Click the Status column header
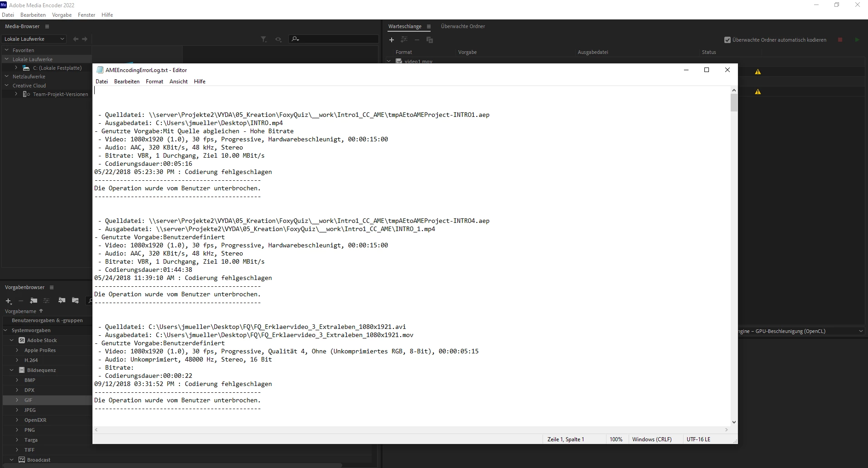The image size is (868, 468). [x=709, y=52]
